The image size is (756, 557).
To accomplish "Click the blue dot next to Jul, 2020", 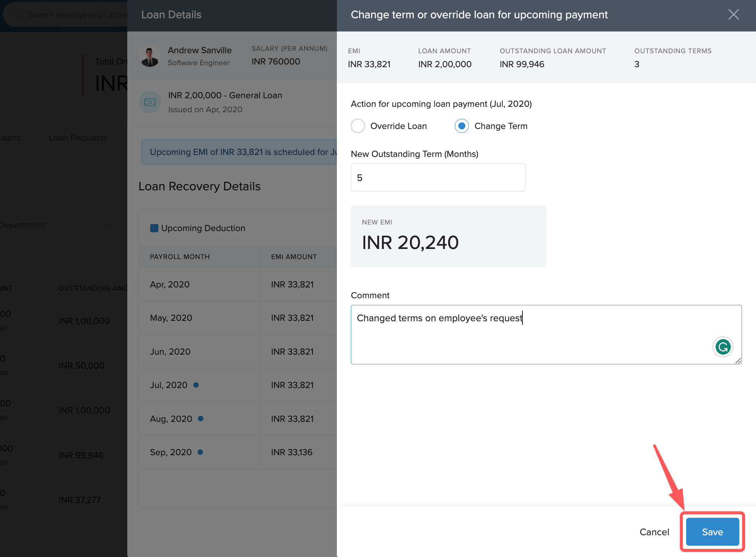I will point(196,385).
